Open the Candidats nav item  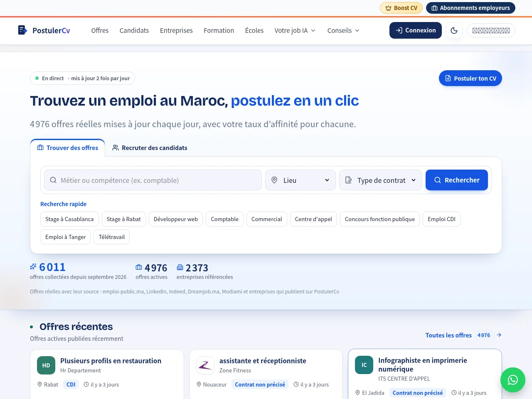134,30
